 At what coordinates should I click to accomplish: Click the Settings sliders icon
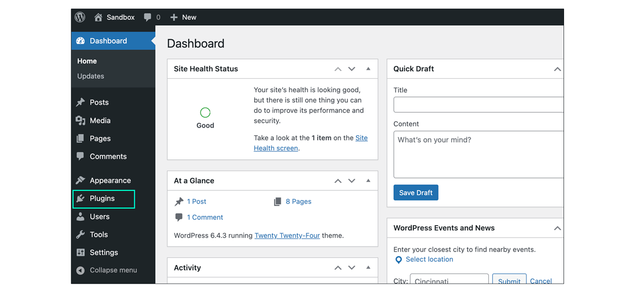[80, 253]
